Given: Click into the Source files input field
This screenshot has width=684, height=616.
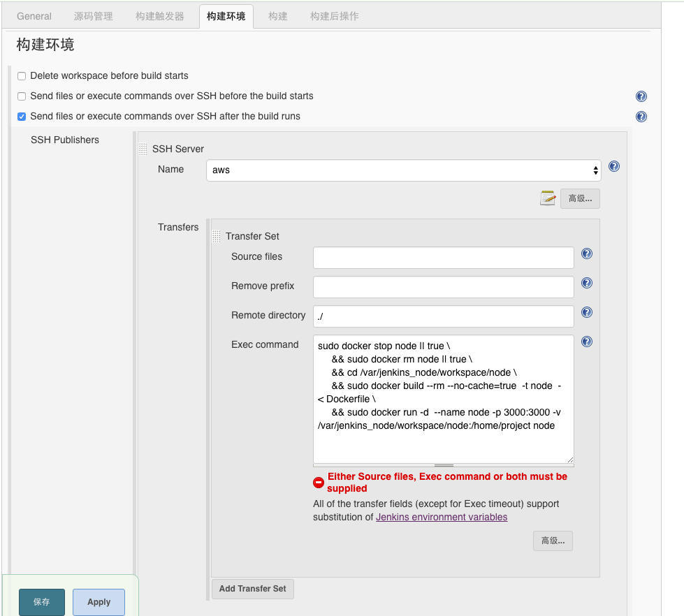Looking at the screenshot, I should pos(443,258).
